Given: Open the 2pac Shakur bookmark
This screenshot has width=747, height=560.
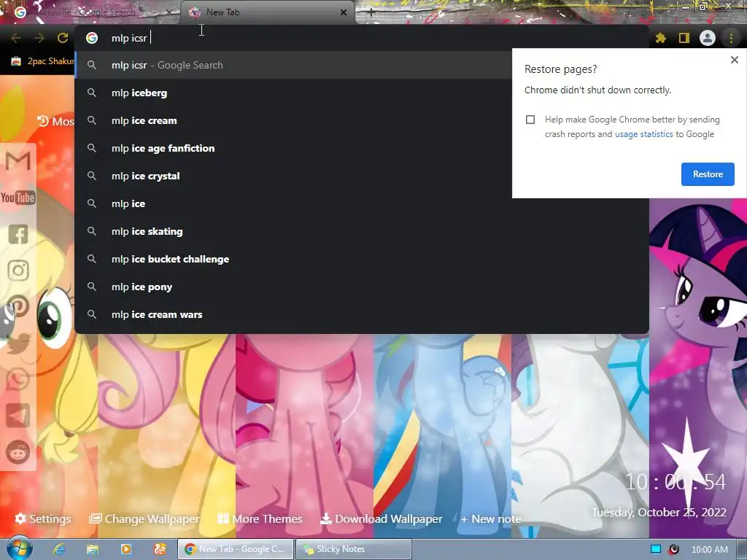Looking at the screenshot, I should tap(43, 61).
